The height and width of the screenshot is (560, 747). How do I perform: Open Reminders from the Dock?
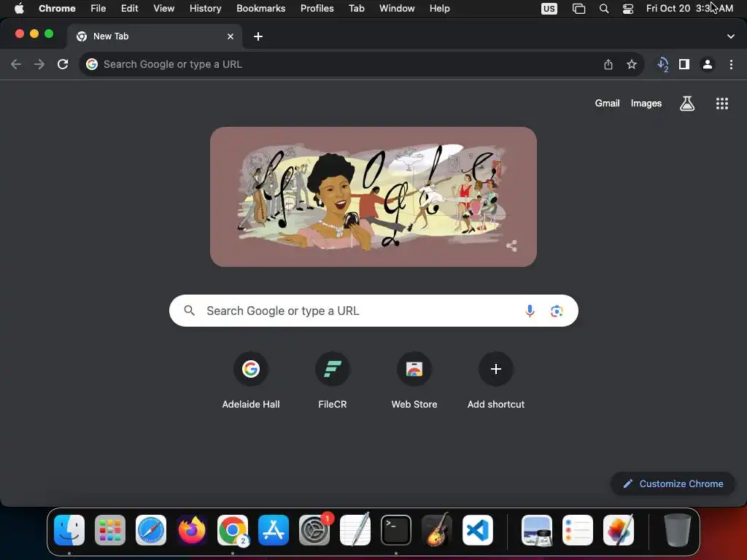click(578, 530)
